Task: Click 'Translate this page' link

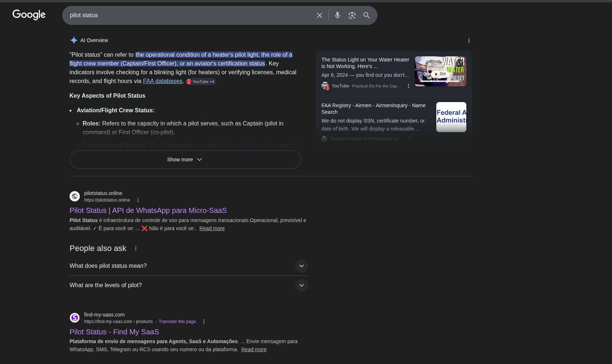Action: [177, 322]
